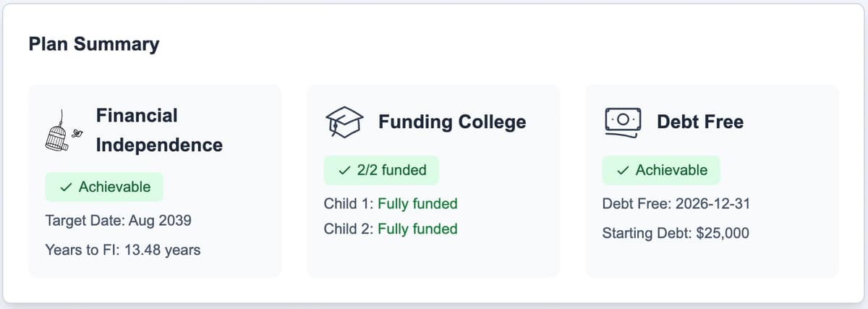Image resolution: width=868 pixels, height=309 pixels.
Task: Click checkmark in 2/2 funded badge
Action: [344, 171]
